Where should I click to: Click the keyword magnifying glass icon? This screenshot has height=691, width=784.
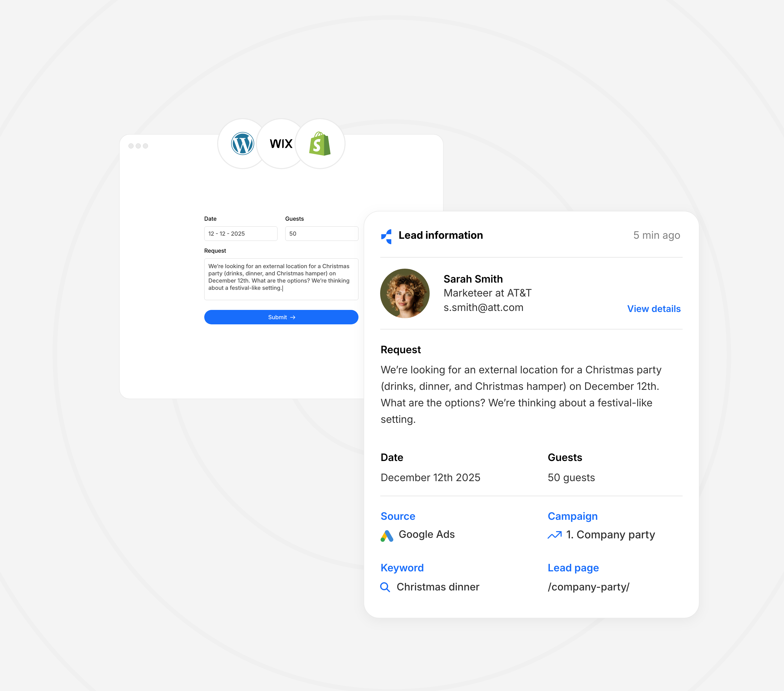[385, 587]
